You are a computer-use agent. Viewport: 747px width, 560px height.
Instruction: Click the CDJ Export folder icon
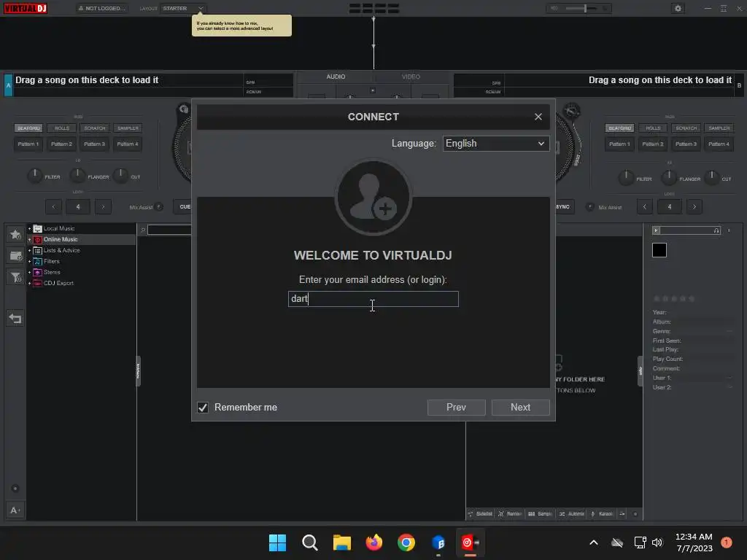[x=38, y=284]
